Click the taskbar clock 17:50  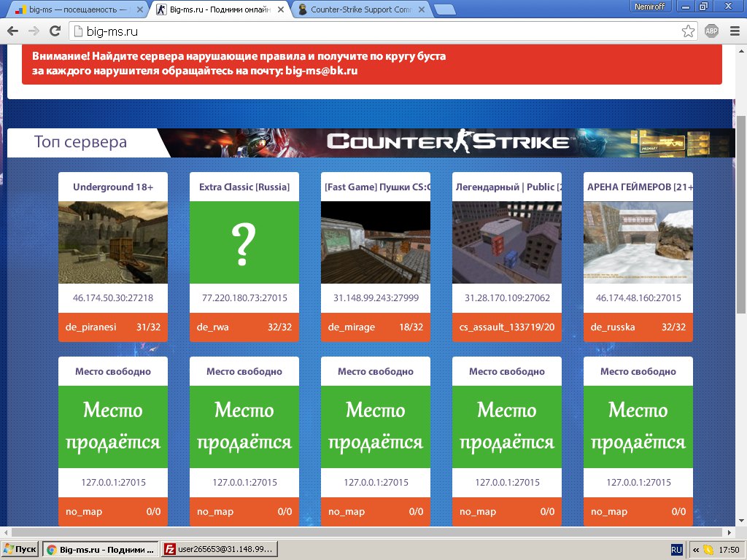(x=729, y=550)
